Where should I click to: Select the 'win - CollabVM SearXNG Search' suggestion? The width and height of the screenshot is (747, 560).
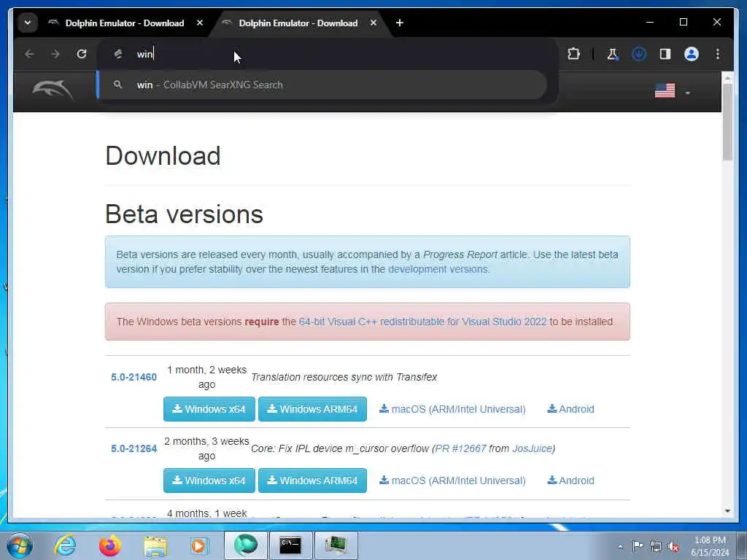pos(322,85)
